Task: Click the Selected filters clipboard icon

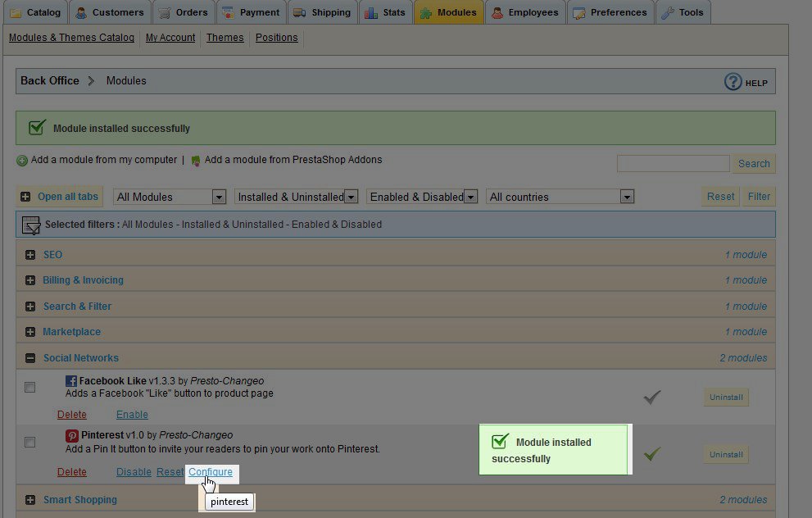Action: (x=31, y=225)
